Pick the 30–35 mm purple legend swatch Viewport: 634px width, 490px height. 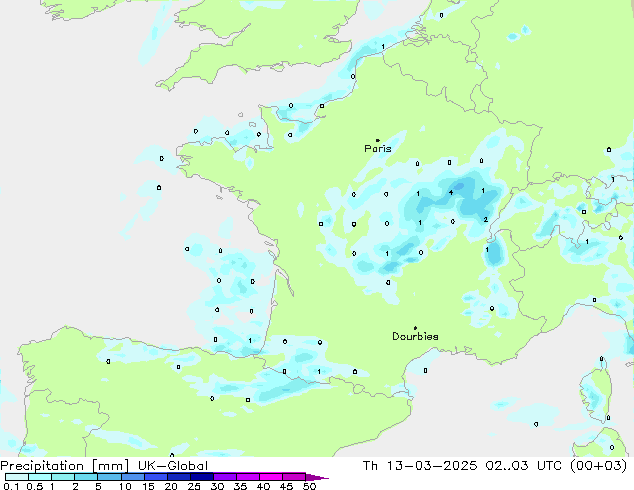225,477
